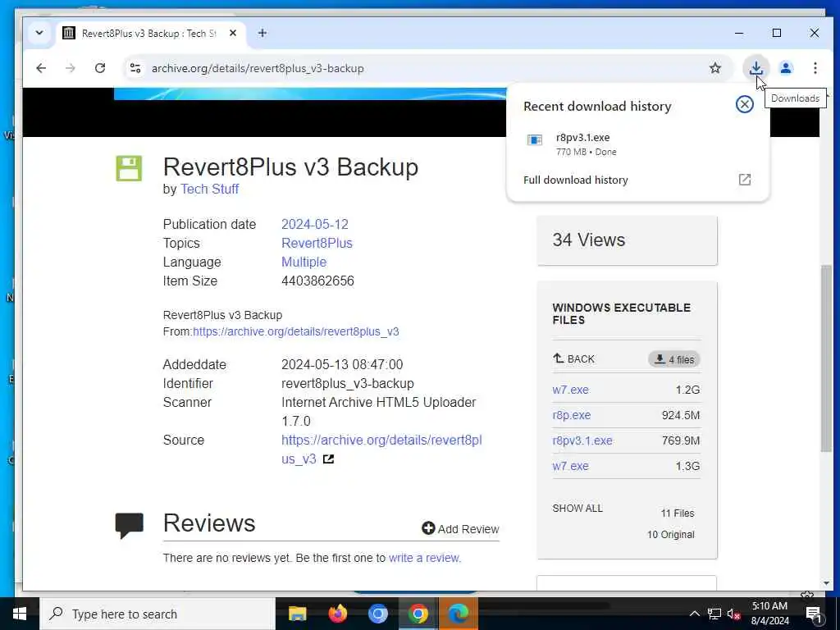Open the Source archive.org link
Screen dimensions: 840x630
[x=381, y=450]
